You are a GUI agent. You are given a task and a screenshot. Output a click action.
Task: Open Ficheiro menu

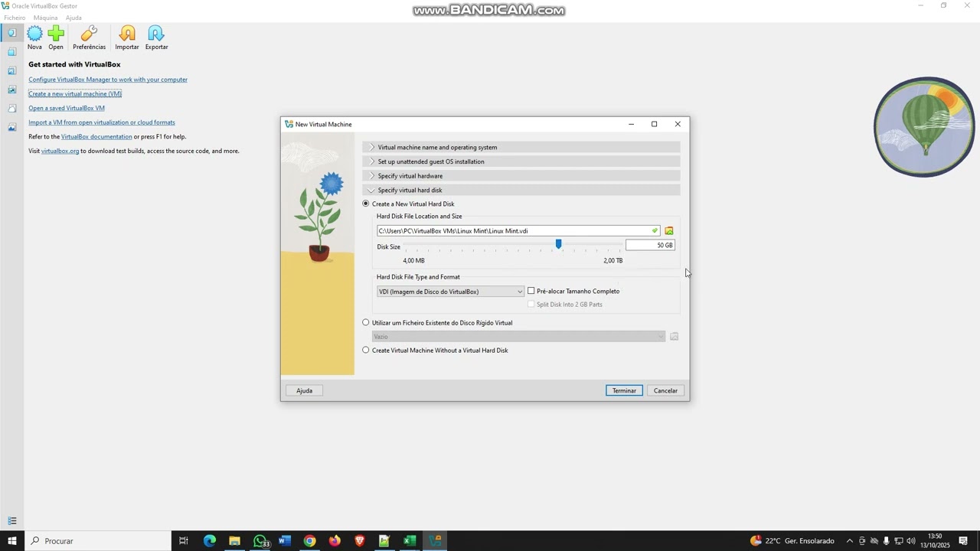tap(15, 18)
